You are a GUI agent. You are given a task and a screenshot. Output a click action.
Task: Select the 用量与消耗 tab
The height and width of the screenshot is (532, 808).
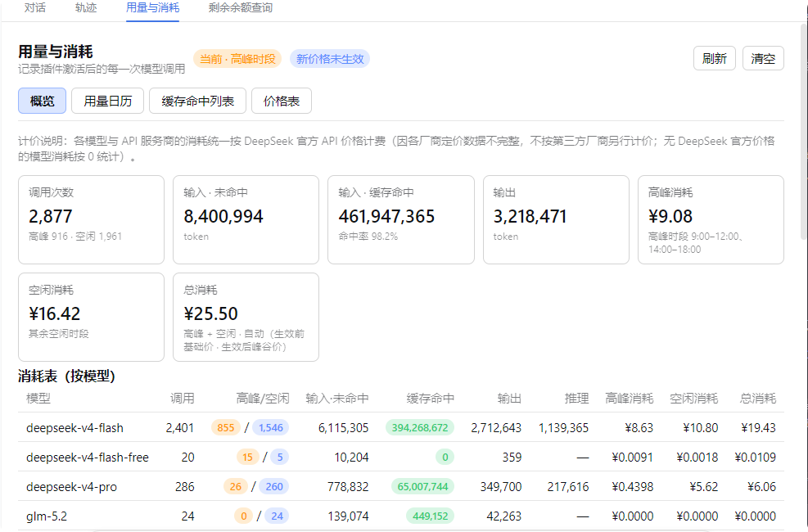pos(152,7)
